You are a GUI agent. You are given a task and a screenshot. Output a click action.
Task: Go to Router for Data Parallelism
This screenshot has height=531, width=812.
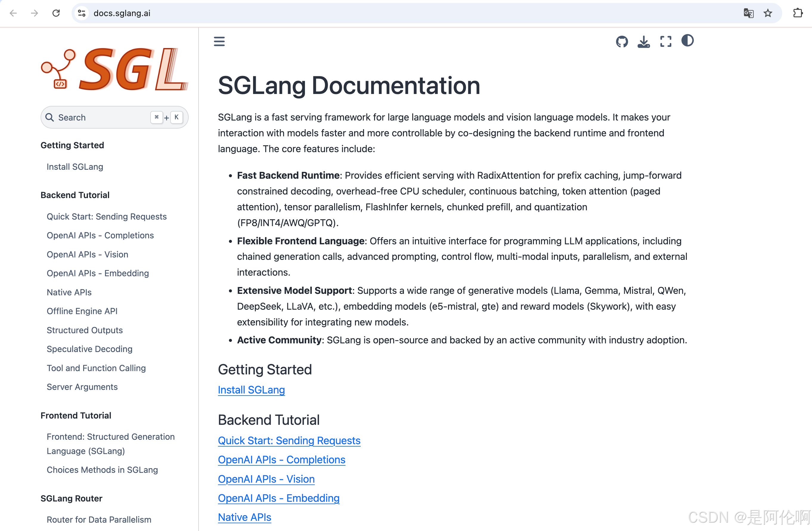[x=99, y=519]
